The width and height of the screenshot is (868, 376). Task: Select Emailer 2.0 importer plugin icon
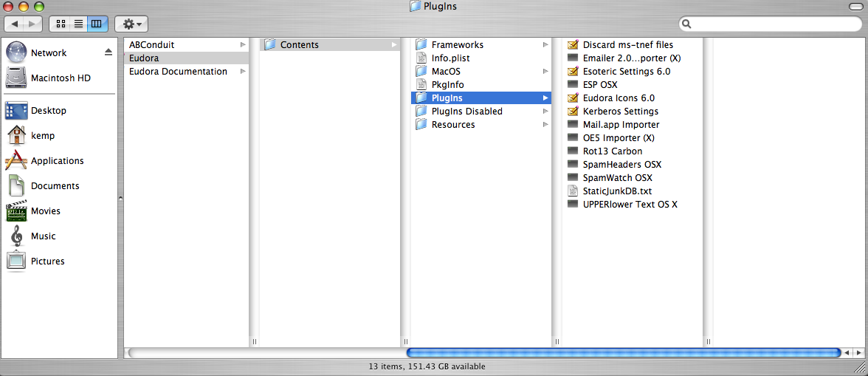click(573, 58)
